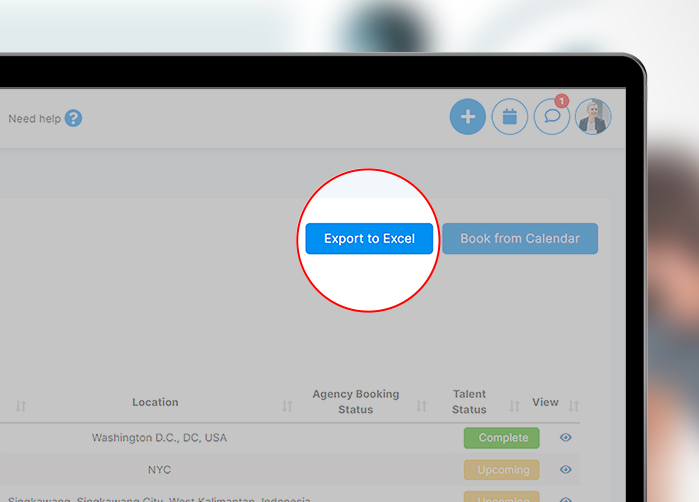
Task: Sort by Location column arrows
Action: click(287, 406)
